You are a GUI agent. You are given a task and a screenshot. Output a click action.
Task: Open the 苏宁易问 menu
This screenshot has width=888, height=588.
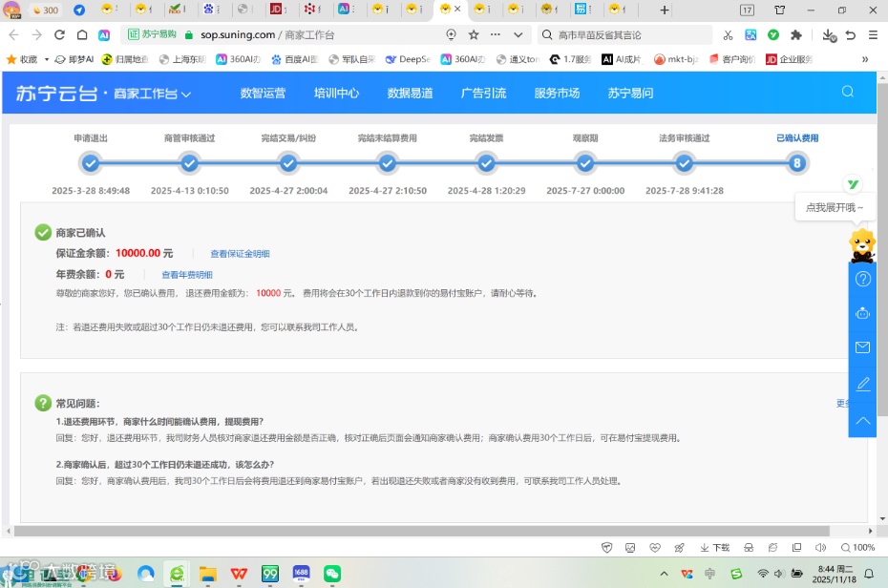630,93
